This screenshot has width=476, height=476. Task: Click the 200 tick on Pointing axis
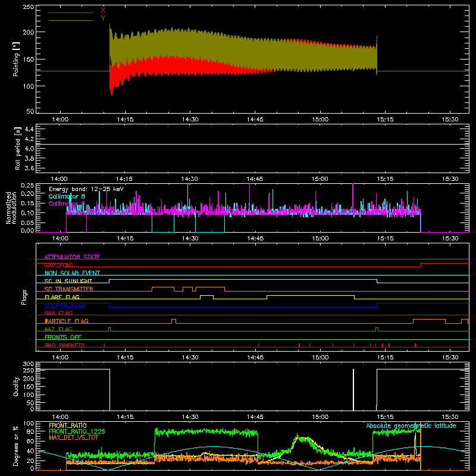click(x=29, y=32)
